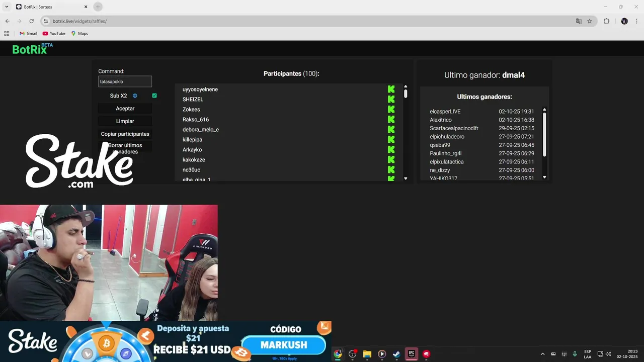Screen dimensions: 644x362
Task: Select participant Arkayko
Action: tap(192, 150)
